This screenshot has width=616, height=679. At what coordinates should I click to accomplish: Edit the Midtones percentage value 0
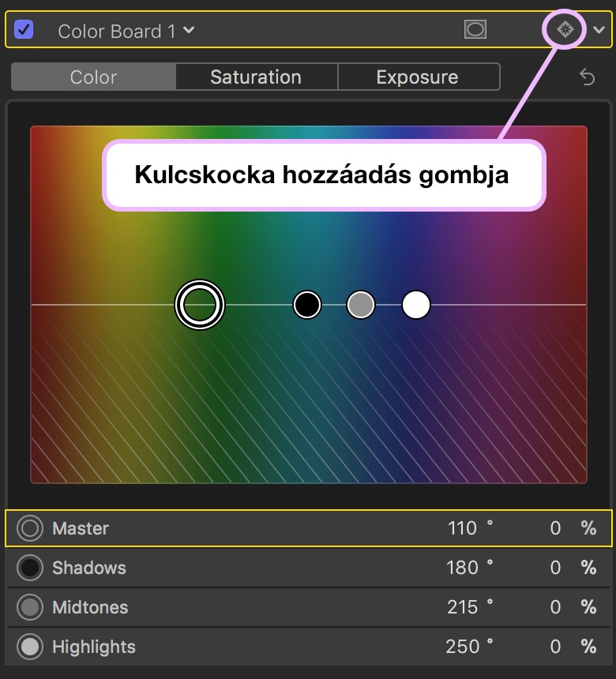pyautogui.click(x=555, y=607)
